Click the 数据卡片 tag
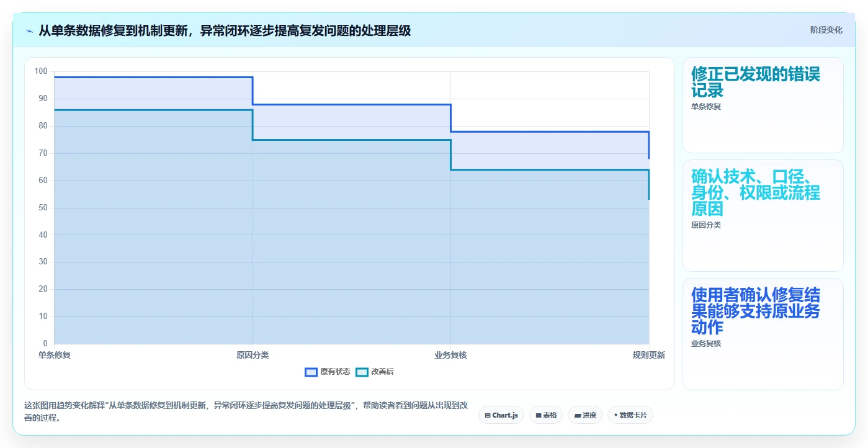 [x=630, y=415]
